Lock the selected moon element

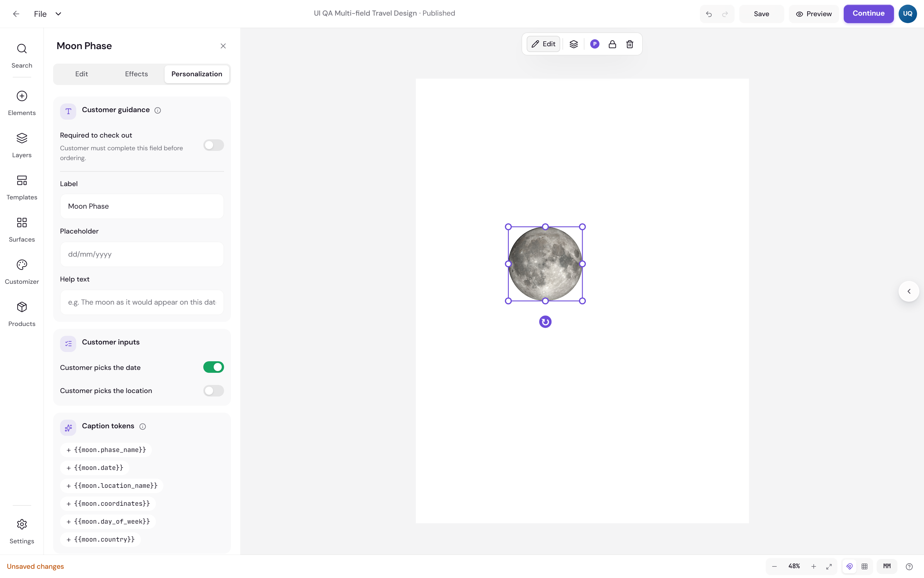coord(612,44)
